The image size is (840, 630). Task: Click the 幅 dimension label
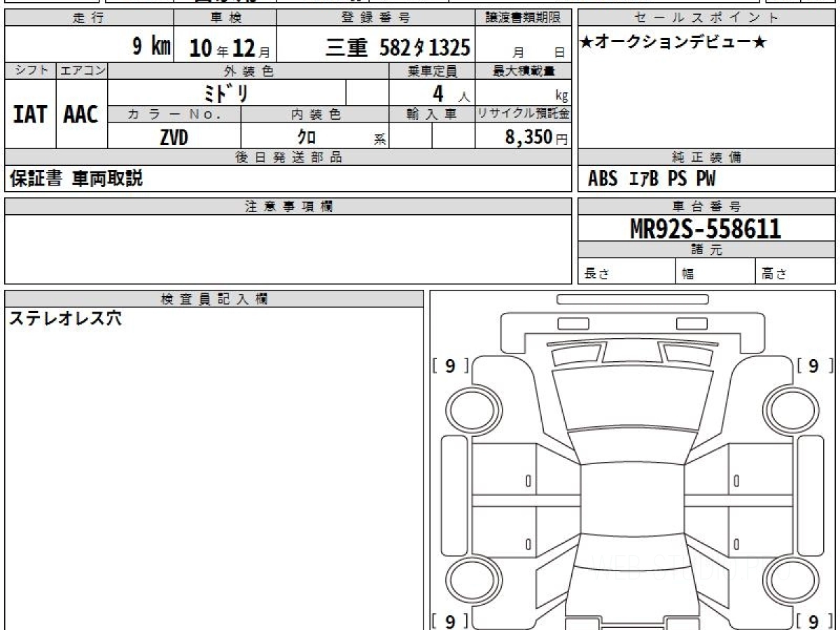(x=688, y=274)
